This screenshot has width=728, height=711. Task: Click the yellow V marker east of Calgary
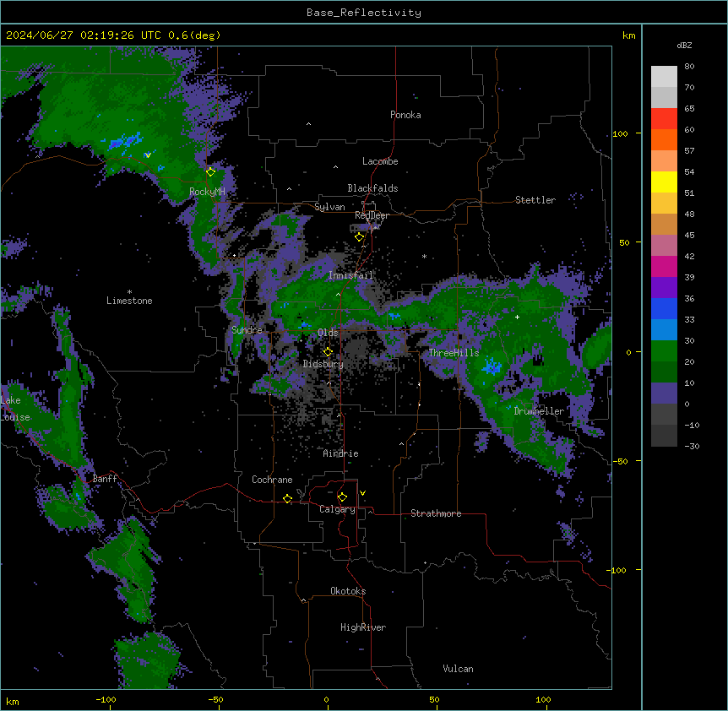click(362, 493)
